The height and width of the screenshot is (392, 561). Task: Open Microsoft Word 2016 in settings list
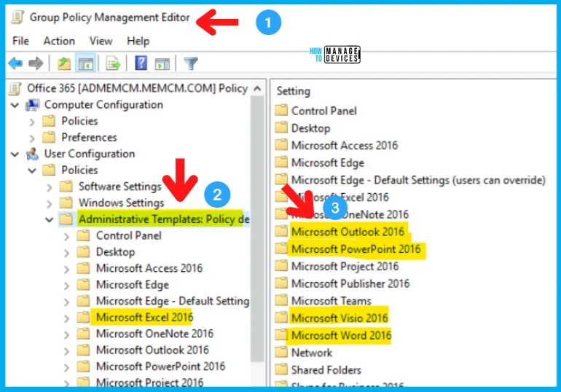pos(341,335)
